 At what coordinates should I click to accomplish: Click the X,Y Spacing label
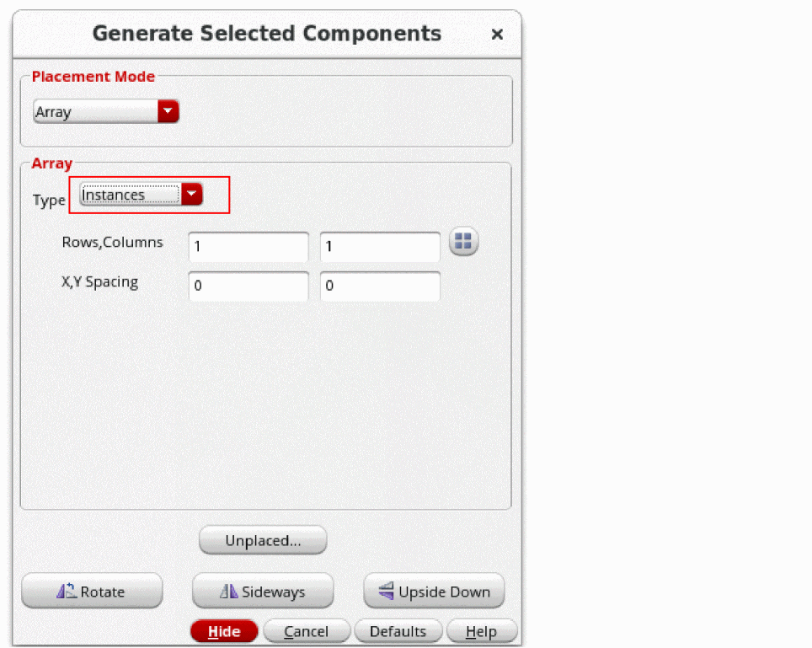100,281
